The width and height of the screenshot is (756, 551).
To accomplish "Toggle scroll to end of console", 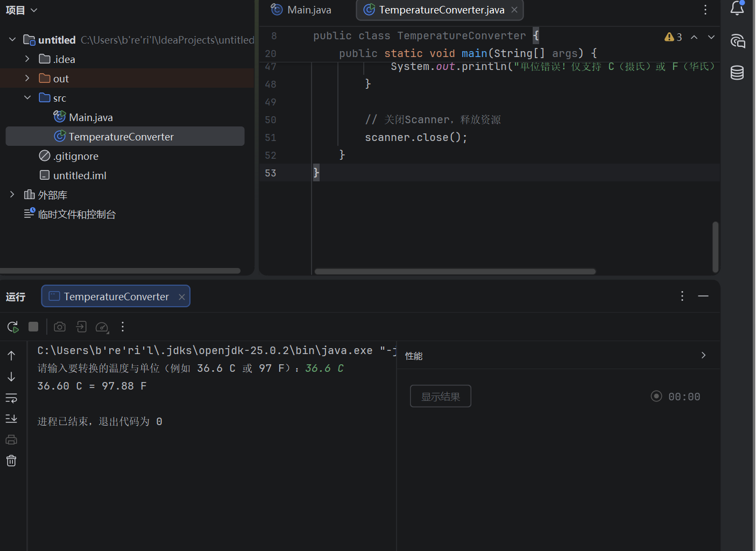I will tap(11, 419).
